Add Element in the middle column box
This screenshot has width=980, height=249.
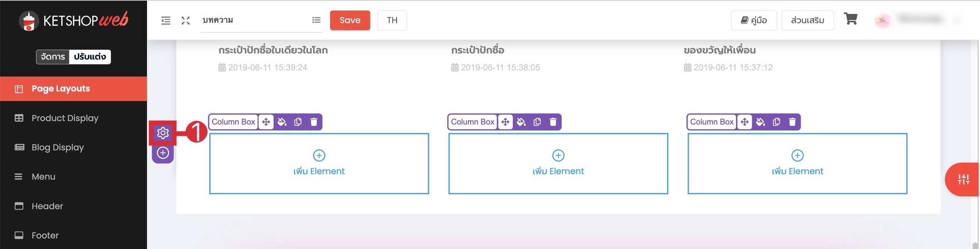pos(558,163)
